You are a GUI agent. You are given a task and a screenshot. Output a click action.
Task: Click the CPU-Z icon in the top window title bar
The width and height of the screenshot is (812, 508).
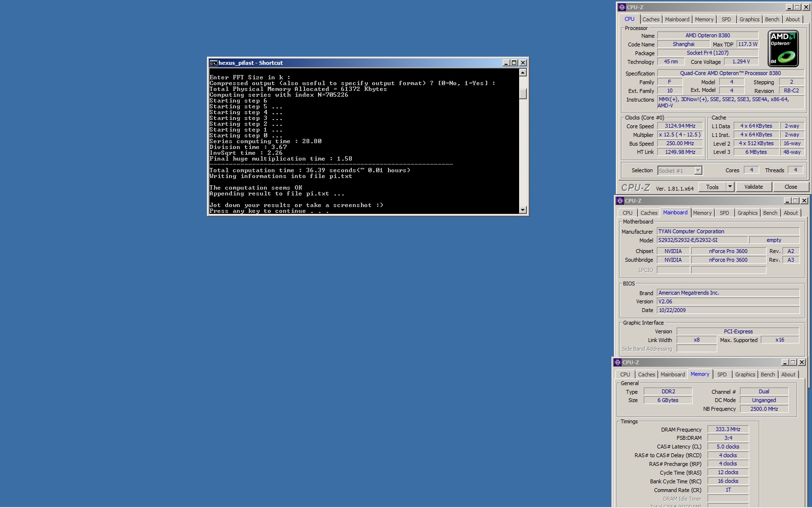[x=622, y=7]
